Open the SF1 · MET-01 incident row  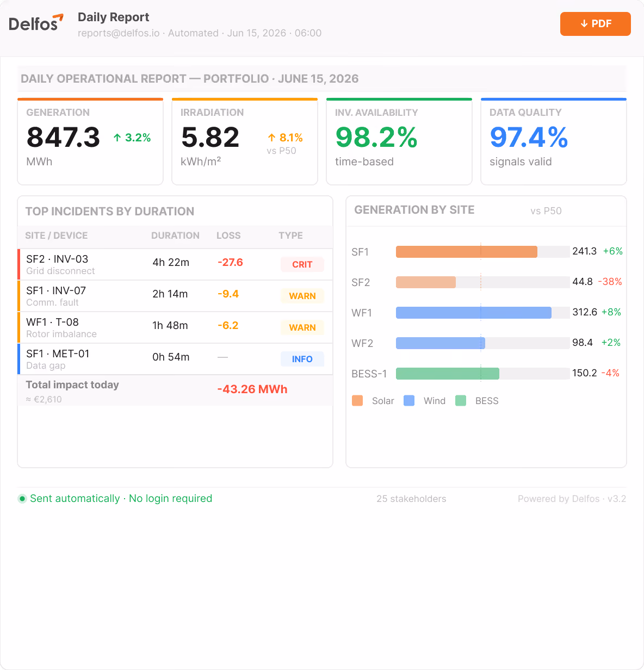pyautogui.click(x=175, y=359)
